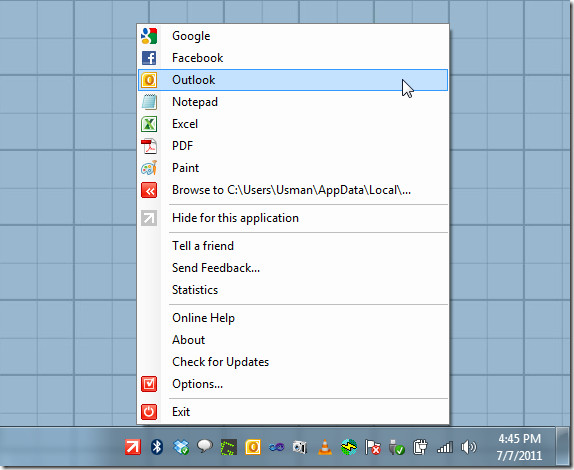Run Check for Updates

coord(293,362)
